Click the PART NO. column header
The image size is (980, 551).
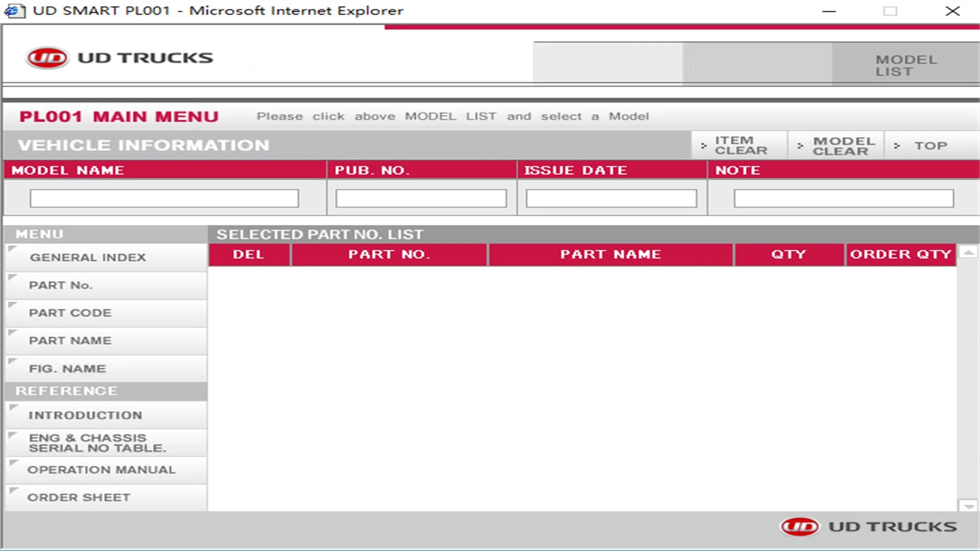[389, 255]
